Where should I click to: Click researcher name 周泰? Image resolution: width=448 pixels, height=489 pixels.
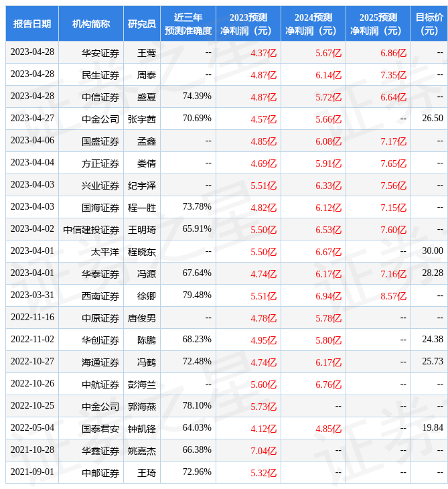click(x=147, y=75)
